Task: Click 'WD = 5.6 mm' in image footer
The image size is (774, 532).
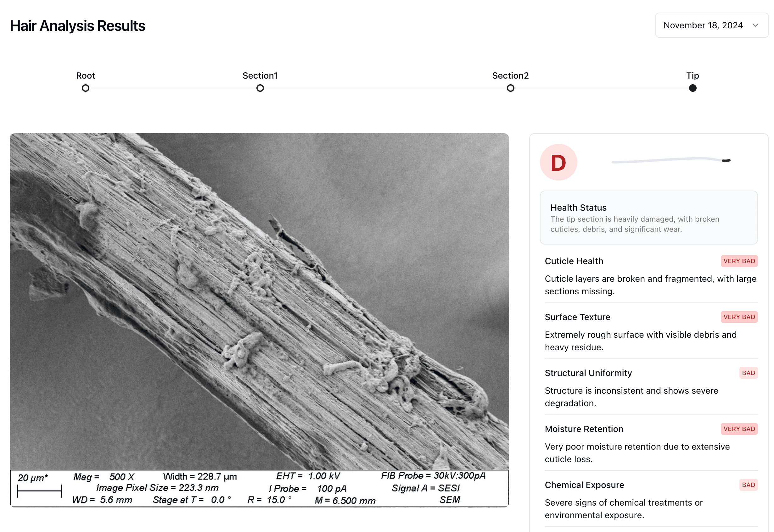Action: (x=102, y=500)
